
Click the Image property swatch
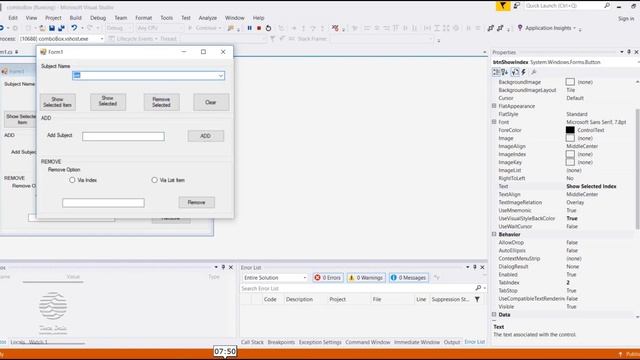(570, 138)
